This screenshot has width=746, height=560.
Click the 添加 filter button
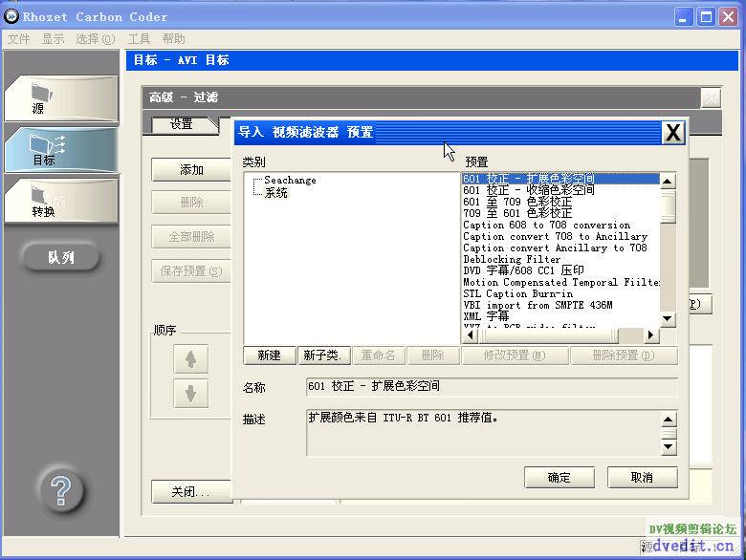191,170
